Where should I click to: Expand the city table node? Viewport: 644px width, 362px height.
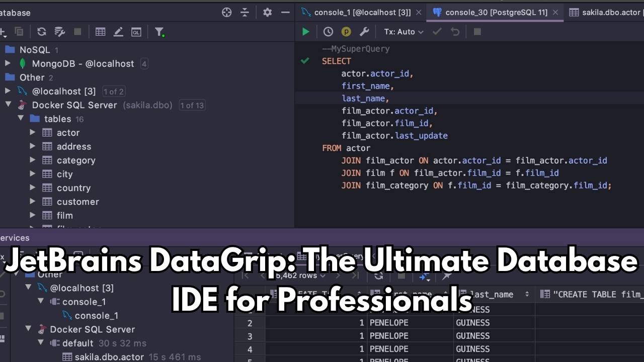(33, 174)
